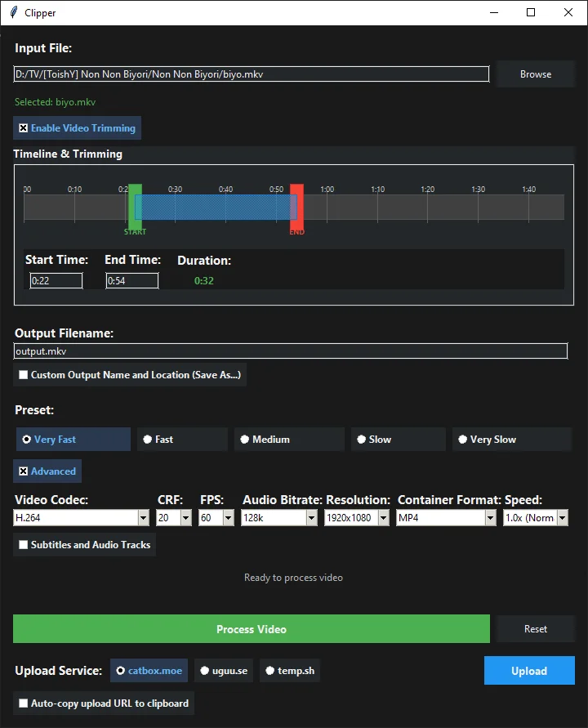Screen dimensions: 588x728
Task: Enable Subtitles and Audio Tracks checkbox
Action: coord(84,545)
